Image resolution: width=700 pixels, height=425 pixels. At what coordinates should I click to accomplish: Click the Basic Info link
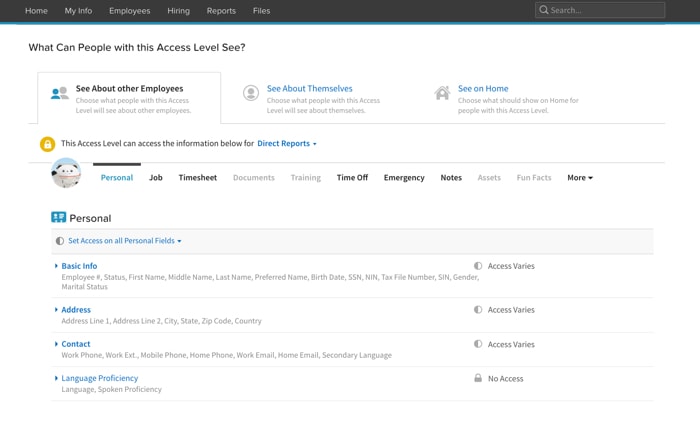(x=79, y=266)
